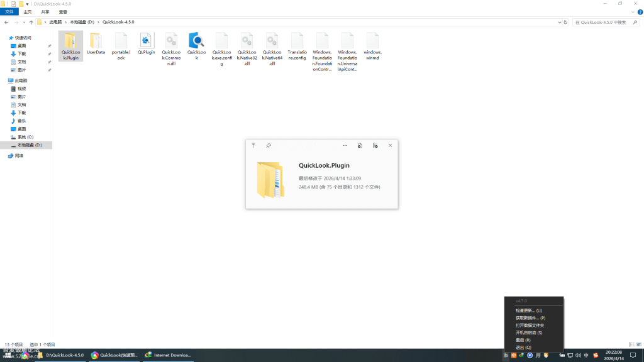Open 网络 in the navigation pane
The height and width of the screenshot is (362, 644).
[x=19, y=156]
